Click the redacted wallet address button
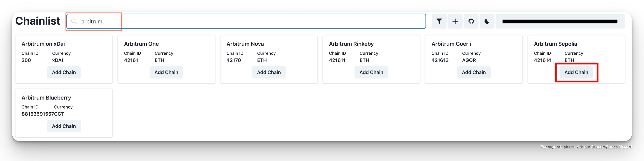This screenshot has height=161, width=644. (560, 21)
